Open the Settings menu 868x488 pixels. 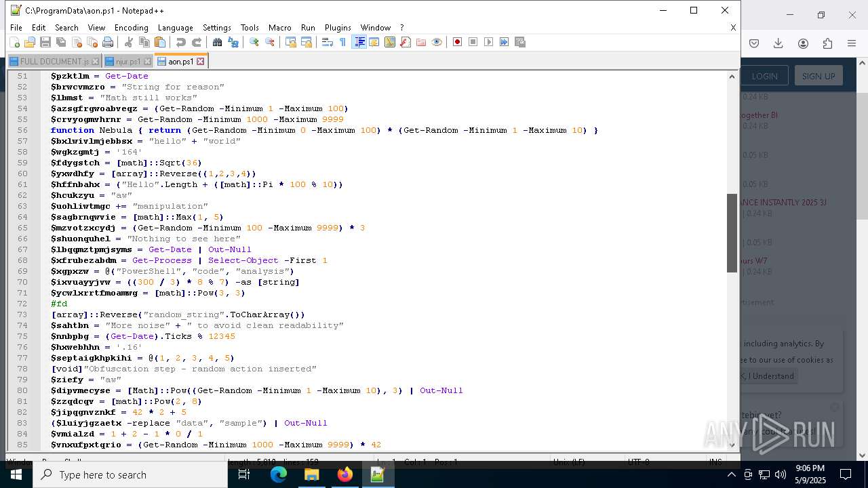pyautogui.click(x=217, y=28)
